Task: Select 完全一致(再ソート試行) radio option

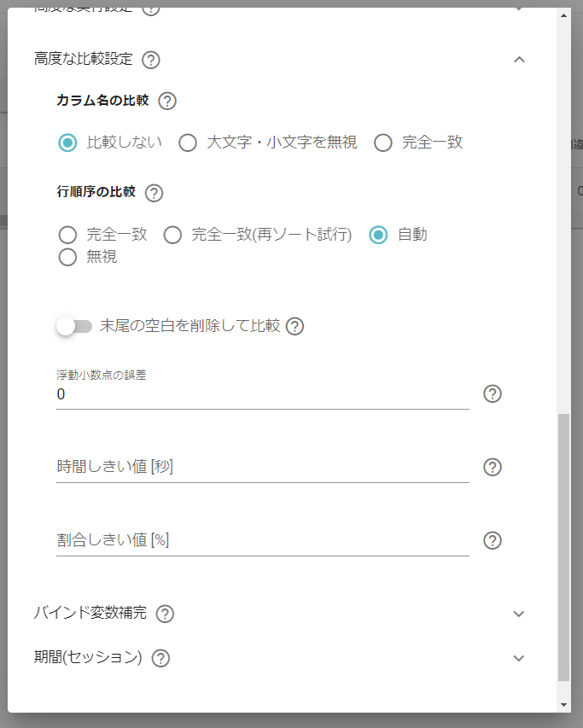Action: pos(172,235)
